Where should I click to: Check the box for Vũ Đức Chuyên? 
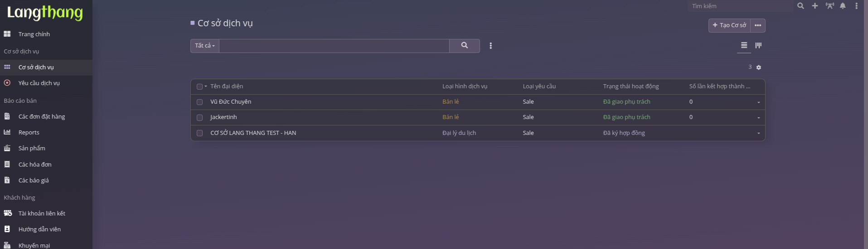(199, 102)
